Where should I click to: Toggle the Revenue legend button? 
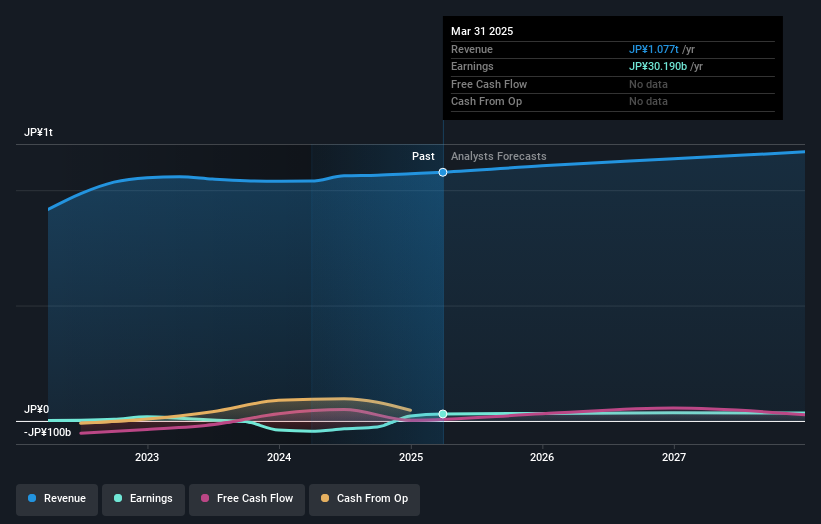[x=57, y=499]
